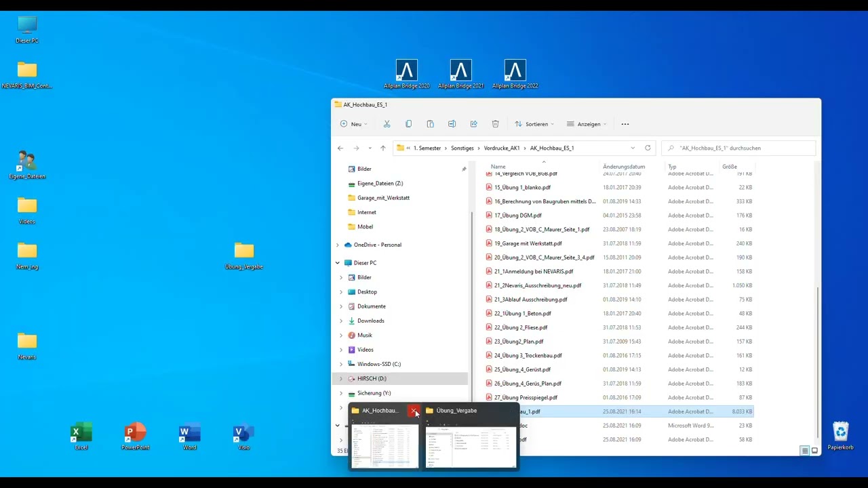
Task: Cut the selected file with scissors icon
Action: pos(387,124)
